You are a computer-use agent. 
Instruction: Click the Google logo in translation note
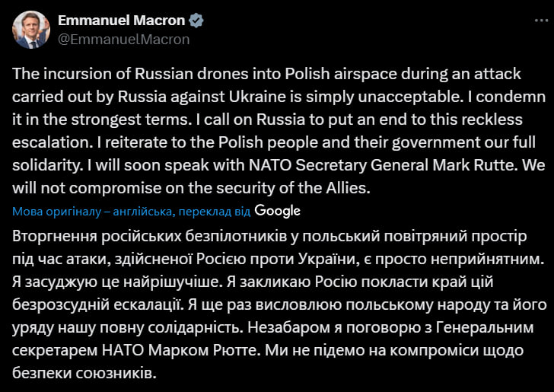[278, 211]
